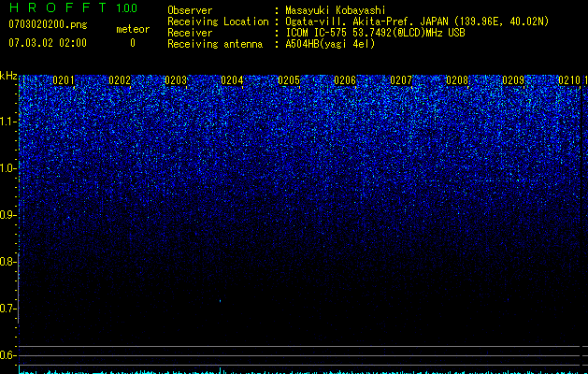
Task: Click the Observer label
Action: [x=190, y=10]
